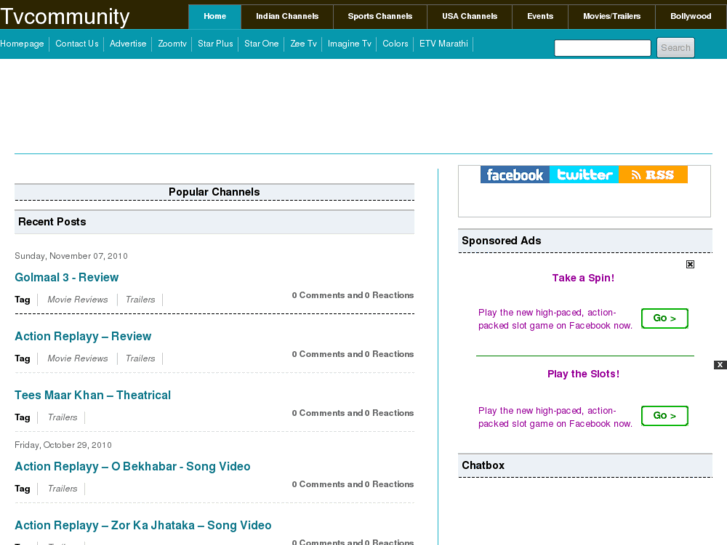Screen dimensions: 727x545
Task: Click the Tvcommunity site title
Action: pyautogui.click(x=65, y=17)
